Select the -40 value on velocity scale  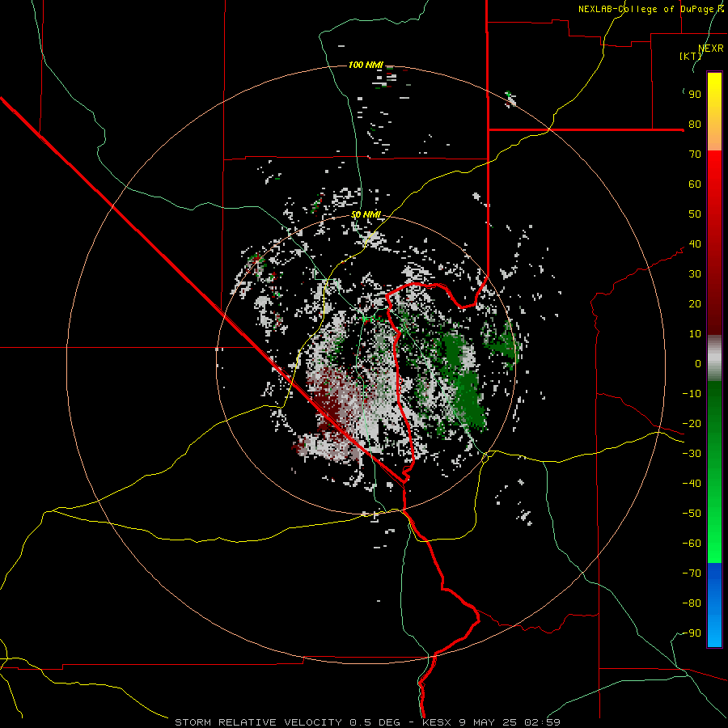click(692, 484)
